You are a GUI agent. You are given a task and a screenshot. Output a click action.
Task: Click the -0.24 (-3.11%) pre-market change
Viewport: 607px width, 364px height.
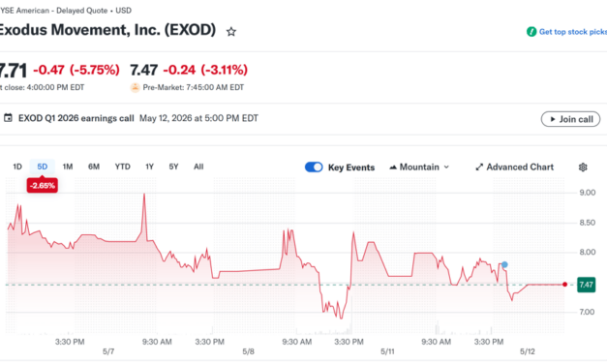pyautogui.click(x=205, y=70)
